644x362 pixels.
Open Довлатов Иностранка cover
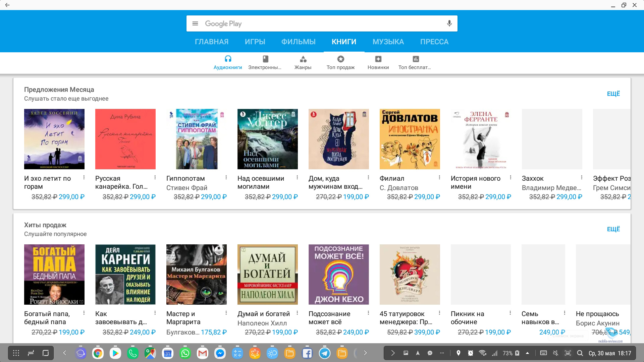[410, 139]
